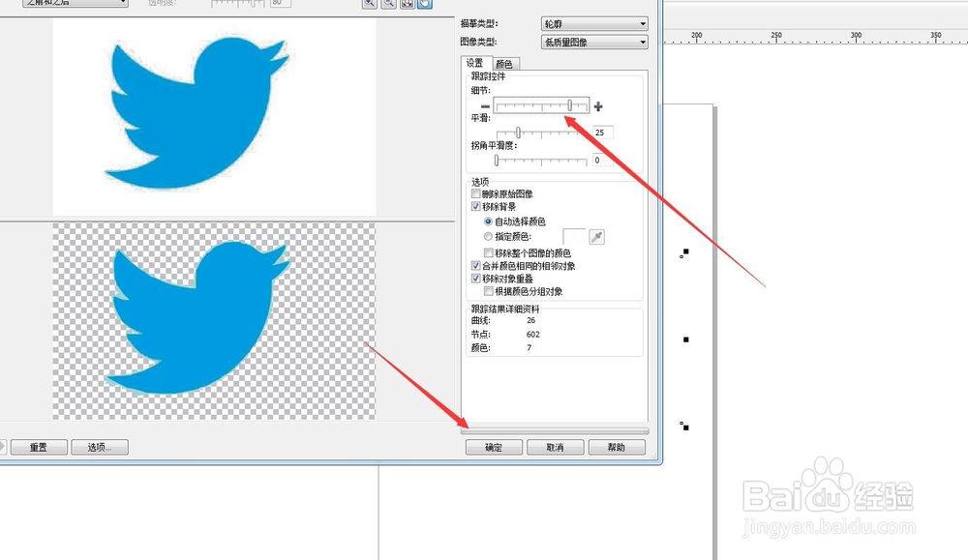968x560 pixels.
Task: Click the 平滑 smoothing slider
Action: click(x=541, y=133)
